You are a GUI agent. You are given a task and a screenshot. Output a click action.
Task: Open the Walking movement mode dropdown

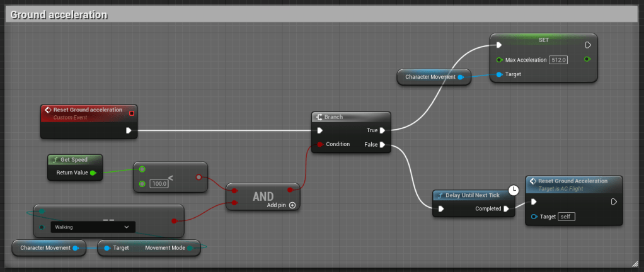click(x=92, y=227)
